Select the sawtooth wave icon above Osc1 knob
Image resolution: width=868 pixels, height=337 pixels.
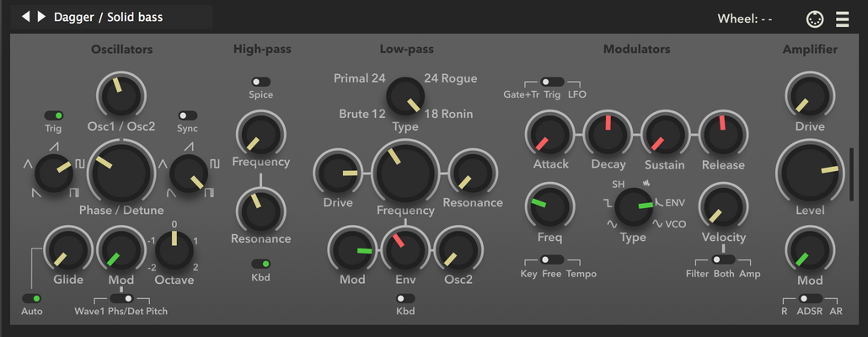tap(53, 146)
